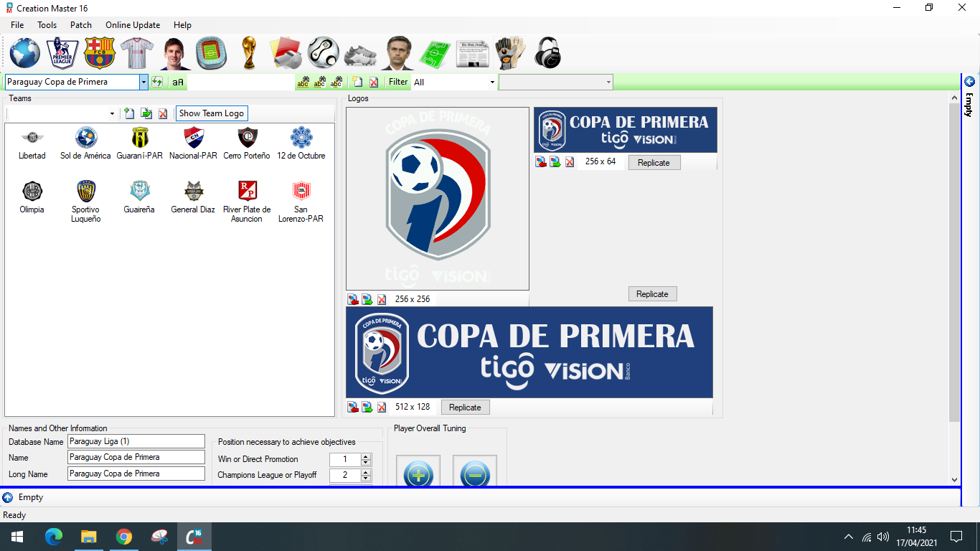Click the add team icon in Teams panel
The image size is (980, 551).
click(129, 113)
